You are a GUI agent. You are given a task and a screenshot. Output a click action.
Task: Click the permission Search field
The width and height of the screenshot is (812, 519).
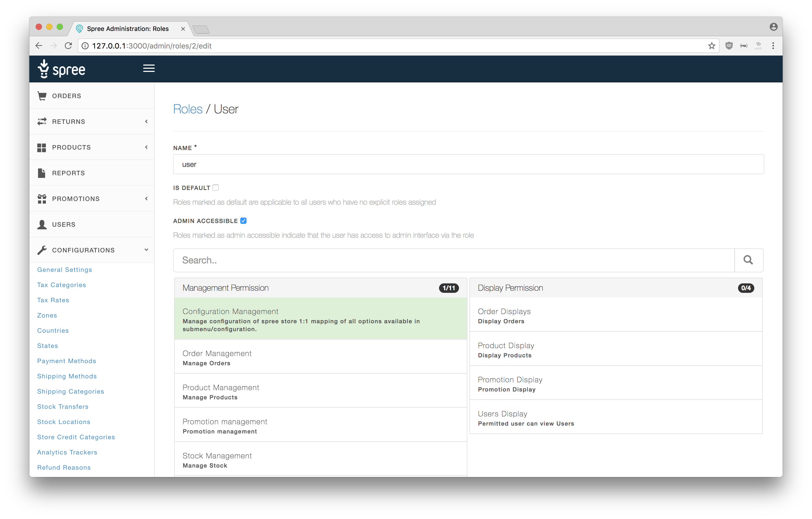click(454, 260)
